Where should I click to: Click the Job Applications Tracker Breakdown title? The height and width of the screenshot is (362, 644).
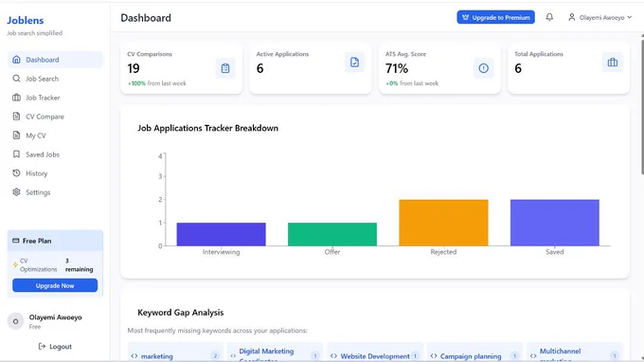pyautogui.click(x=207, y=128)
